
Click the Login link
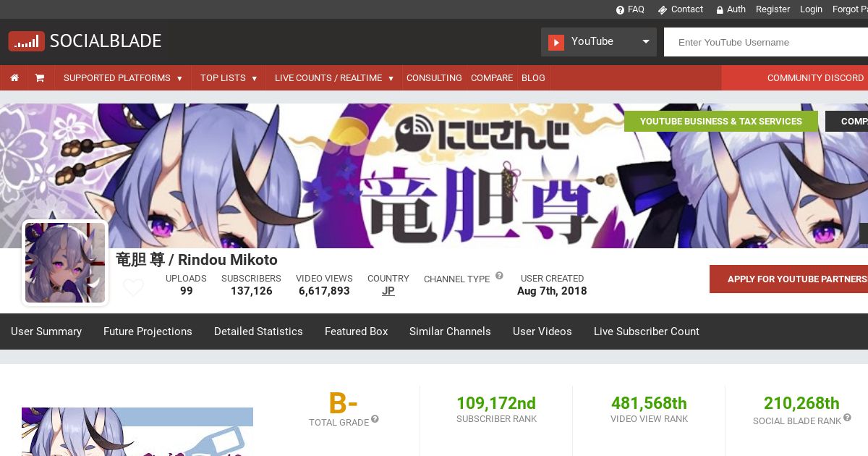pyautogui.click(x=811, y=9)
